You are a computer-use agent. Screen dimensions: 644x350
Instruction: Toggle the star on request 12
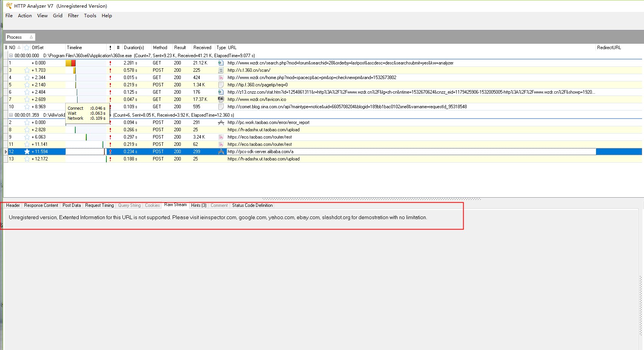click(27, 152)
